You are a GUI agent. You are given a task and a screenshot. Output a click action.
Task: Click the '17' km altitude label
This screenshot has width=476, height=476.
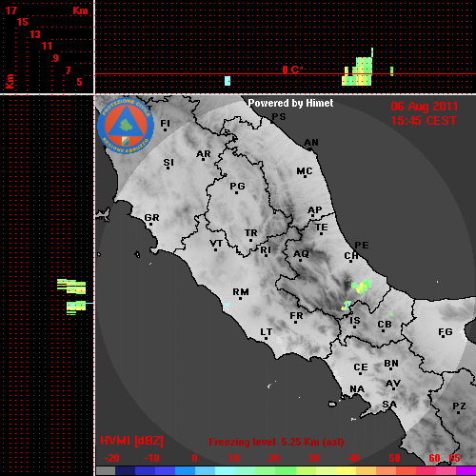click(10, 10)
